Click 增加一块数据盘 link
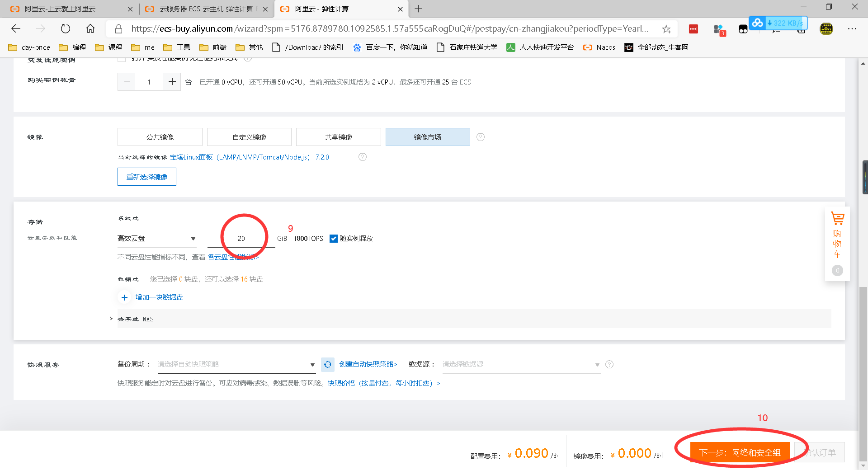This screenshot has width=868, height=470. [159, 297]
